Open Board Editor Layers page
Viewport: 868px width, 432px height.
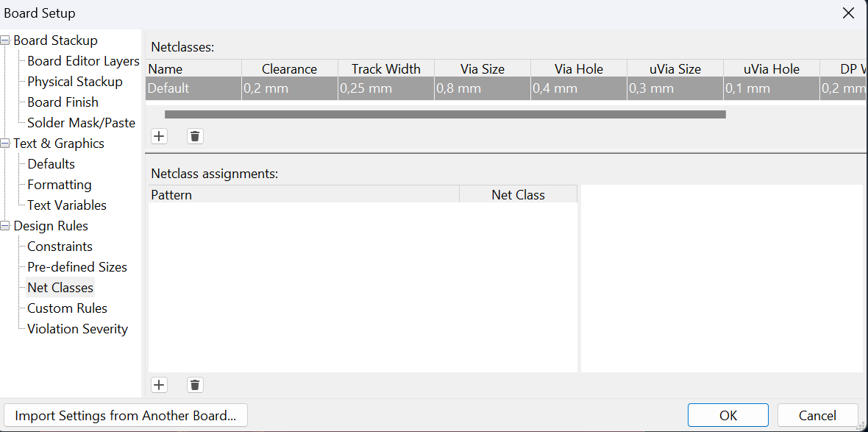pyautogui.click(x=84, y=61)
